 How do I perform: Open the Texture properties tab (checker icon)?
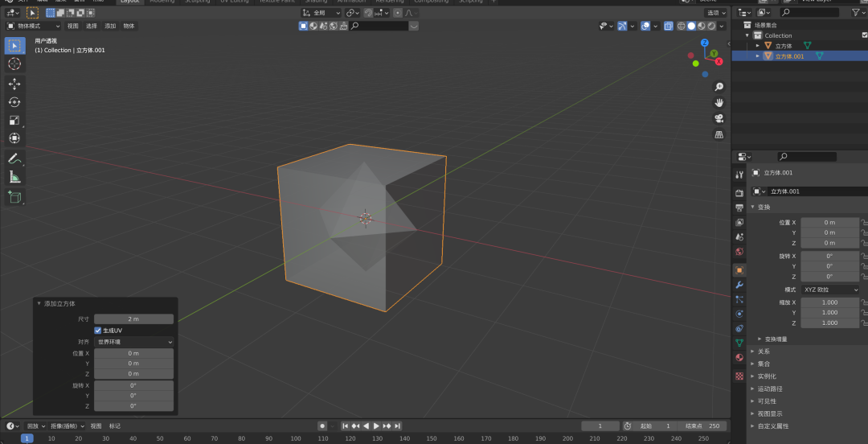[739, 376]
